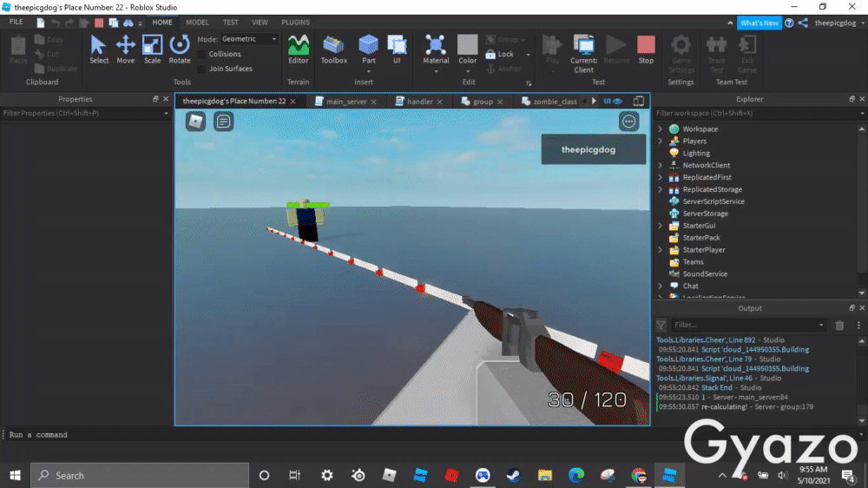Click the What's New button
Image resolution: width=868 pixels, height=488 pixels.
pos(759,23)
